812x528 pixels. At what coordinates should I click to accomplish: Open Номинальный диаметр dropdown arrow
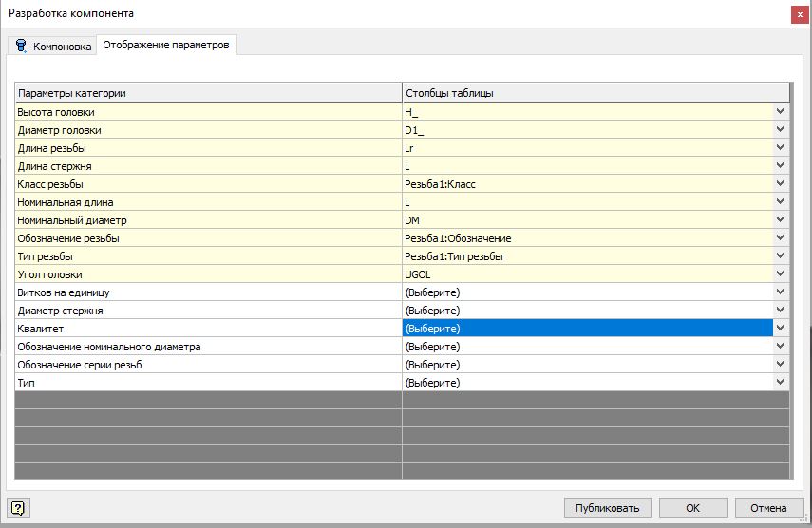click(780, 220)
